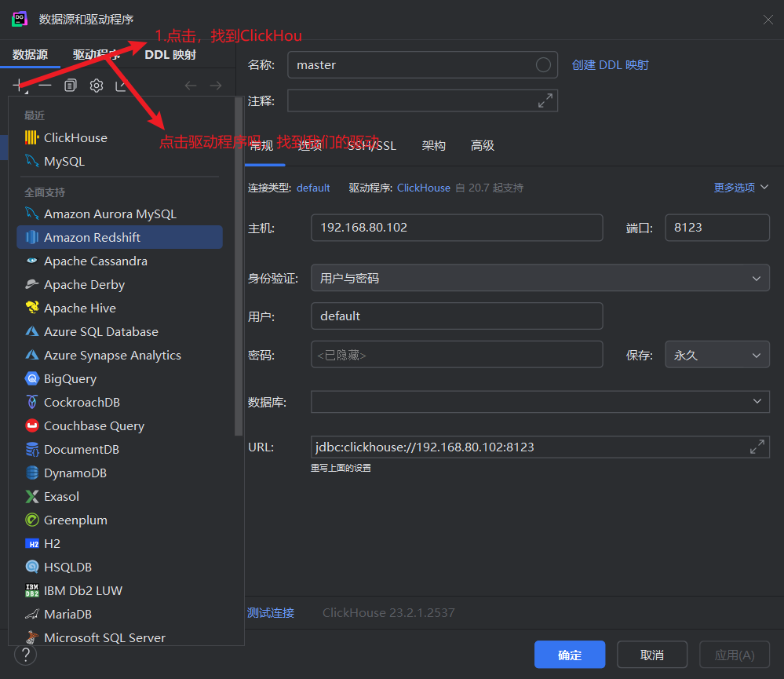Select MySQL from recent list
784x679 pixels.
(119, 161)
